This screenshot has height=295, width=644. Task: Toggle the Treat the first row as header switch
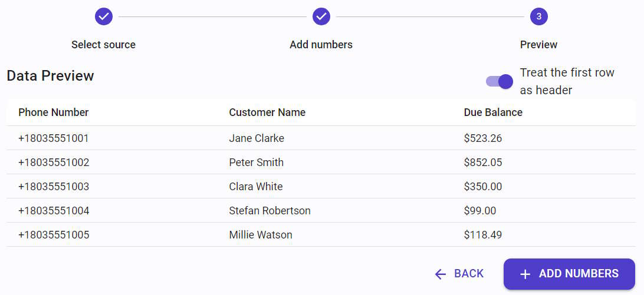pos(500,81)
